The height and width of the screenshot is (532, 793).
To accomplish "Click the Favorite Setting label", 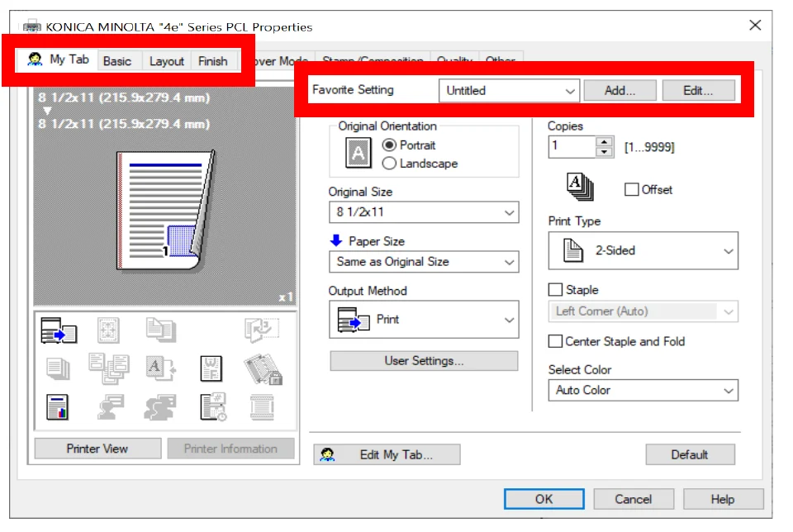I will (353, 89).
